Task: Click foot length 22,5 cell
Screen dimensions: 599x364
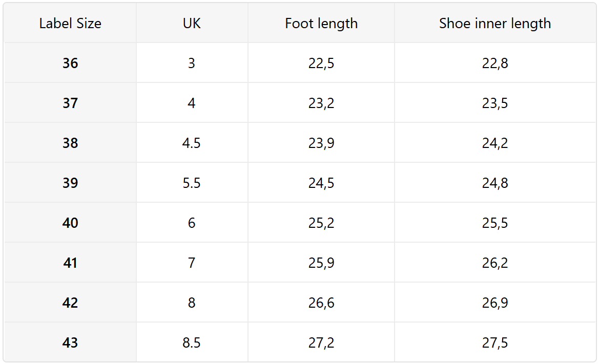Action: coord(321,63)
